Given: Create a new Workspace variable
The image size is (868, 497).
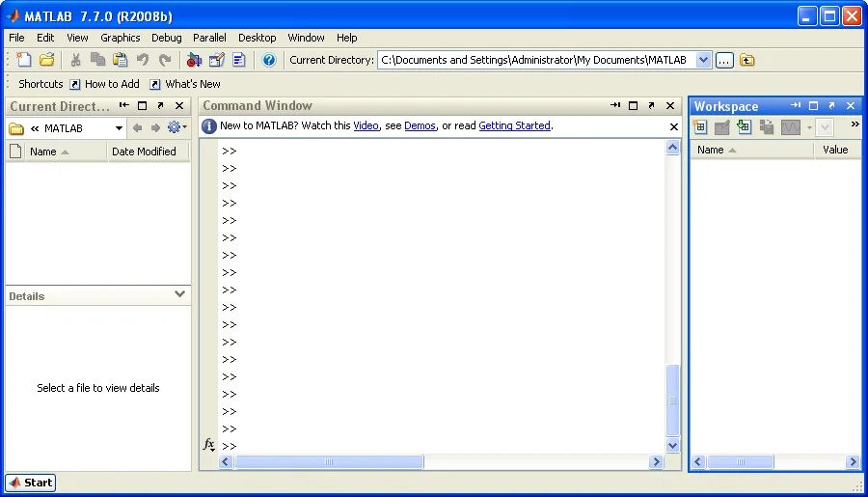Looking at the screenshot, I should [700, 126].
